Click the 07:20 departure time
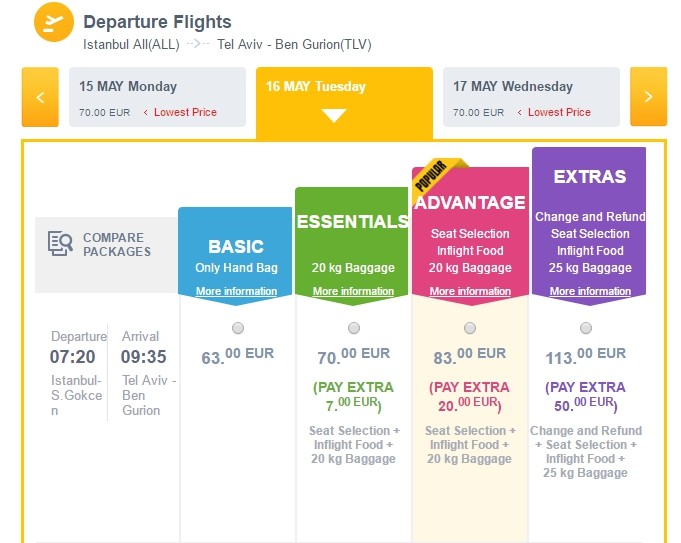The width and height of the screenshot is (681, 543). [x=71, y=357]
